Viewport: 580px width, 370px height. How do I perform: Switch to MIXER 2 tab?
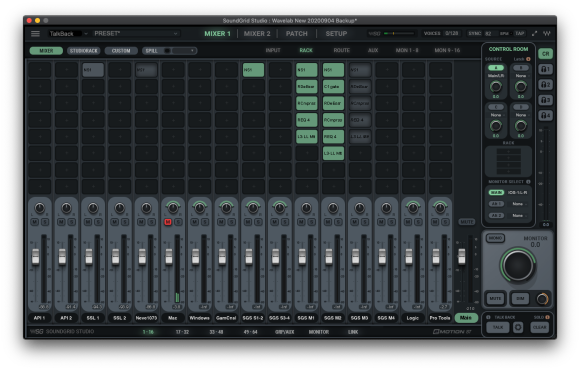[257, 34]
